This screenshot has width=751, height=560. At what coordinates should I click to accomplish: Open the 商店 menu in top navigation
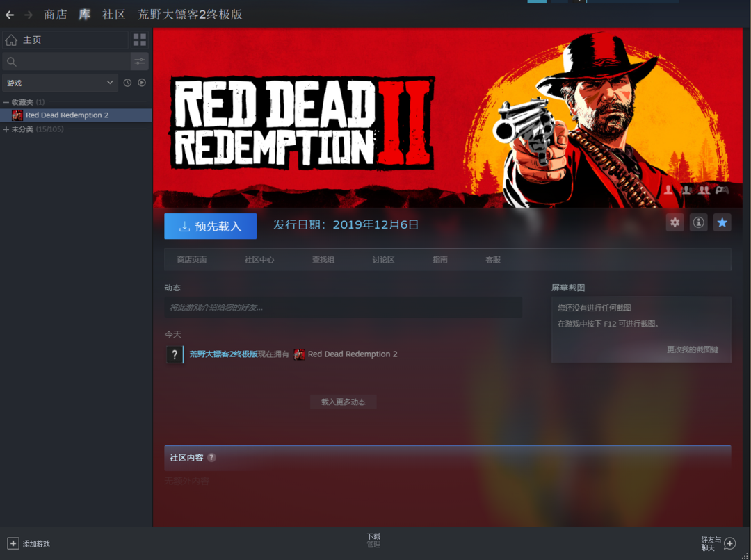[56, 15]
